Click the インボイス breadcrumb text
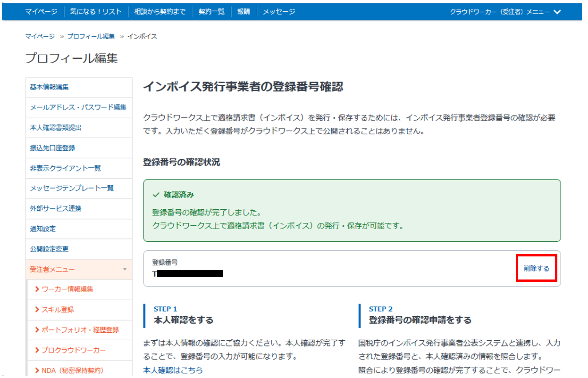This screenshot has width=588, height=378. [x=142, y=36]
